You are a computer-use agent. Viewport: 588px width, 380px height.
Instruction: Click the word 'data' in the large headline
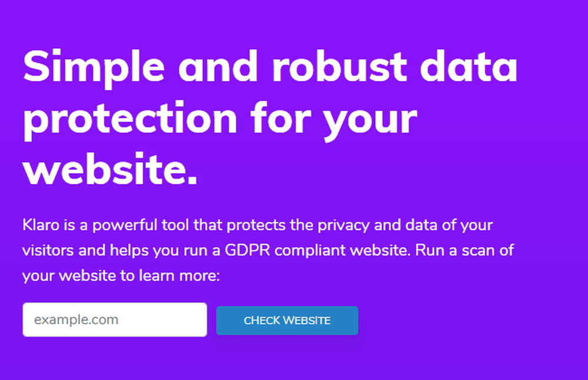click(x=469, y=66)
